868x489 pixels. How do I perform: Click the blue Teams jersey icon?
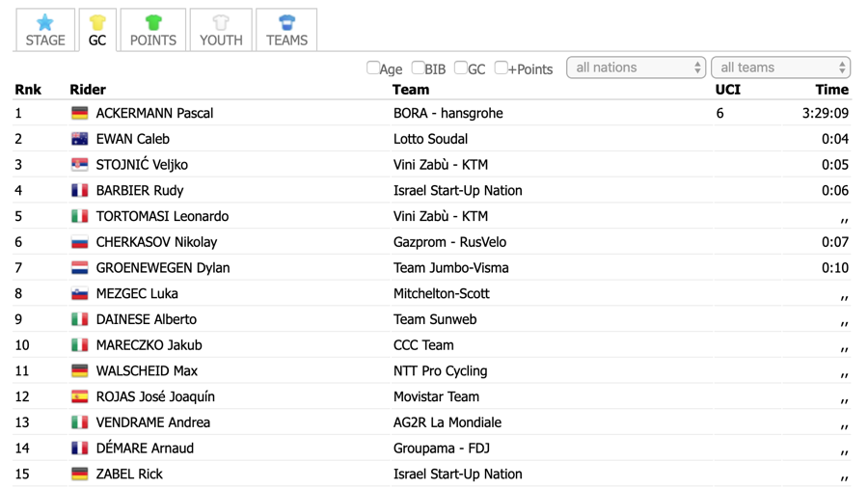point(286,22)
